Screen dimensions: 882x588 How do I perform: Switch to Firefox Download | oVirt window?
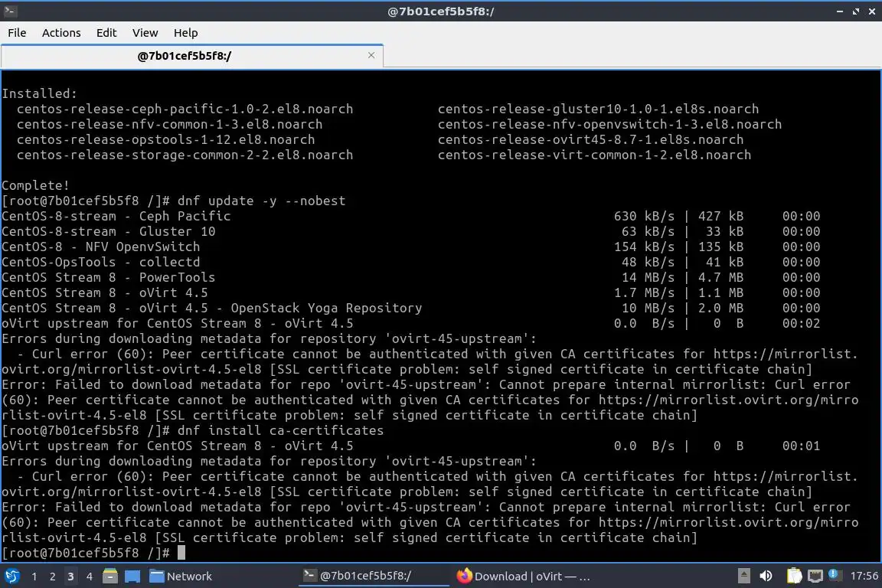[x=523, y=577]
